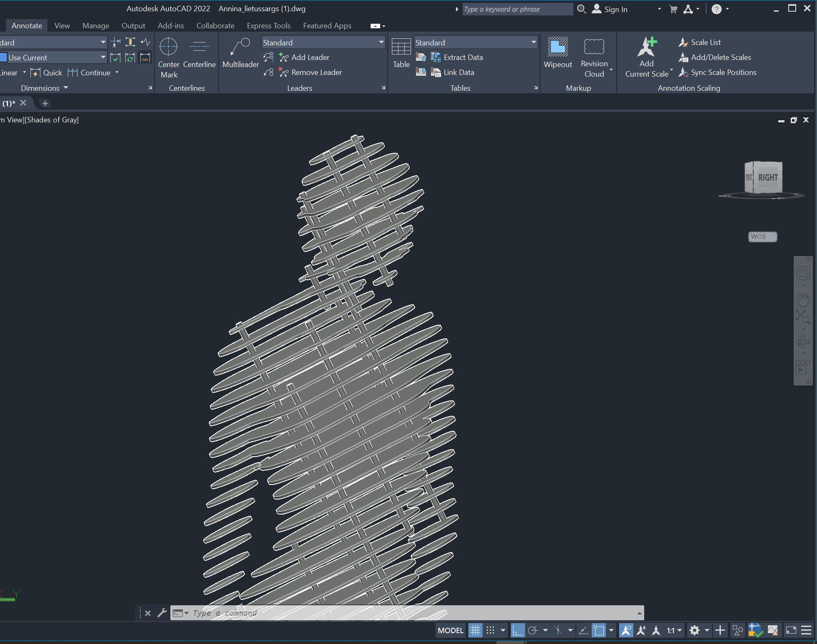Click the Link Data icon
The height and width of the screenshot is (644, 817).
click(x=436, y=72)
